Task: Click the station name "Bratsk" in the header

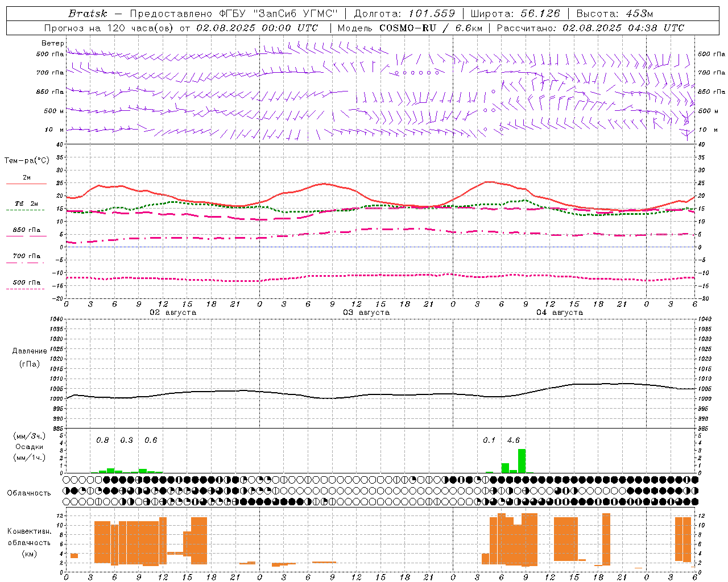Action: pos(88,14)
